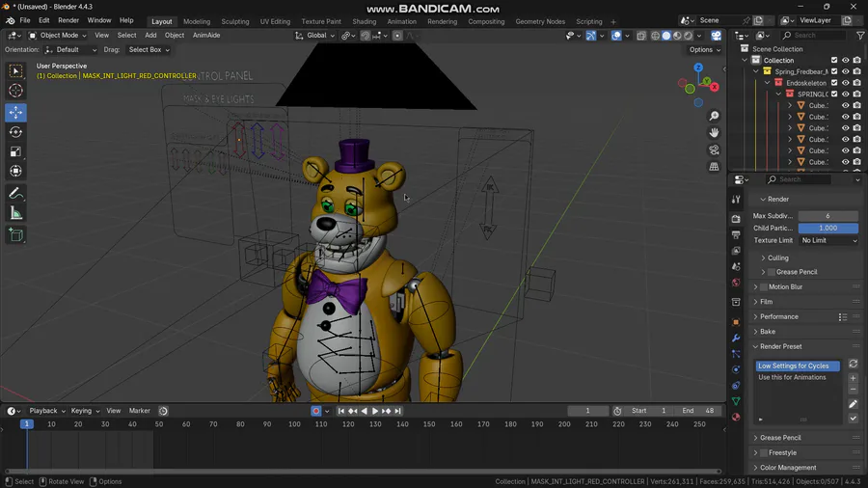Select the Add Cube tool
The width and height of the screenshot is (868, 488).
click(x=15, y=235)
